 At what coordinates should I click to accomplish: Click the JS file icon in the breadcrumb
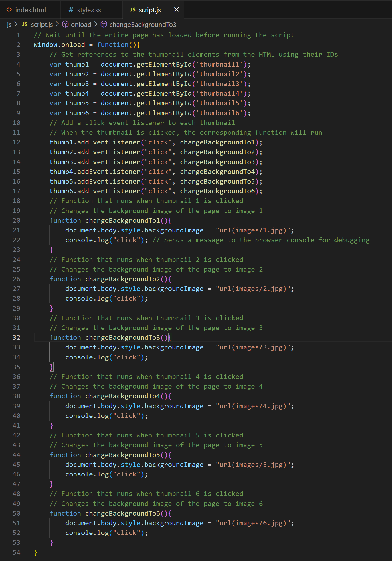click(25, 25)
